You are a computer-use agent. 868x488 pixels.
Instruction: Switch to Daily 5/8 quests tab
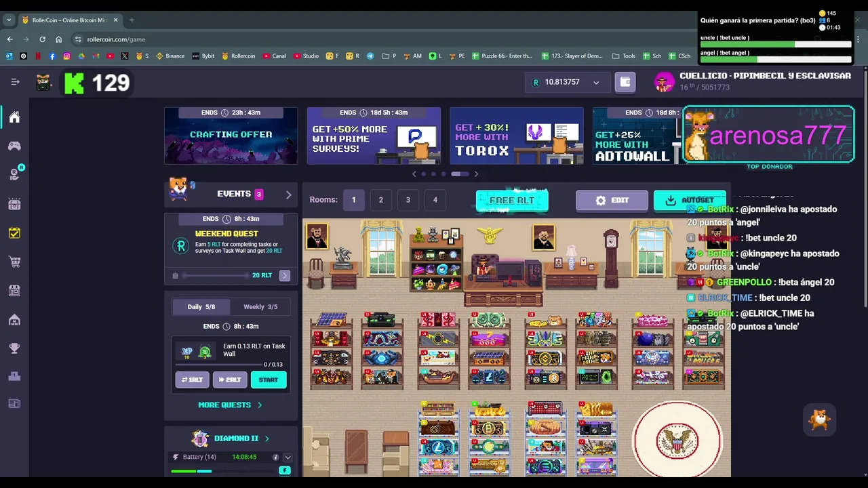[201, 307]
